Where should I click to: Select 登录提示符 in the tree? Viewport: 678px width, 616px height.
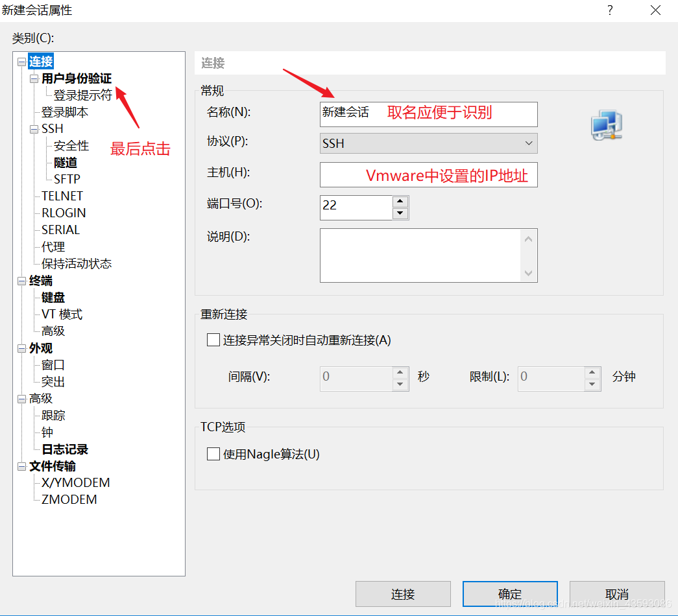82,95
